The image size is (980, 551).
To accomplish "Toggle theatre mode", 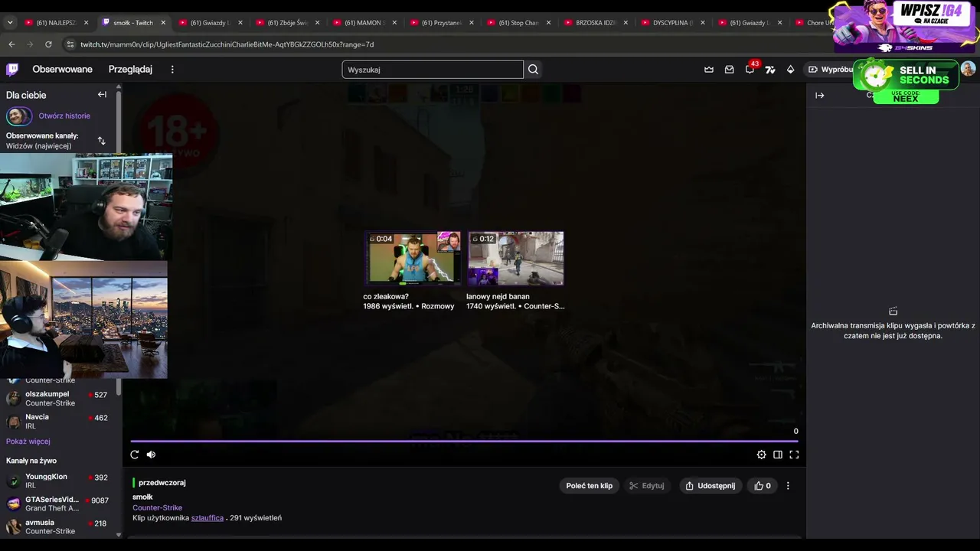I will [778, 455].
